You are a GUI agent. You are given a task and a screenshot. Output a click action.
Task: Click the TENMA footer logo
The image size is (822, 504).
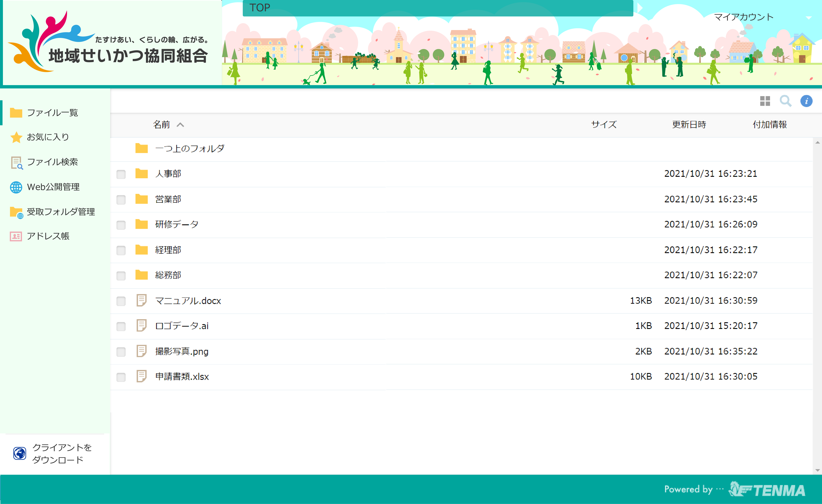click(767, 489)
